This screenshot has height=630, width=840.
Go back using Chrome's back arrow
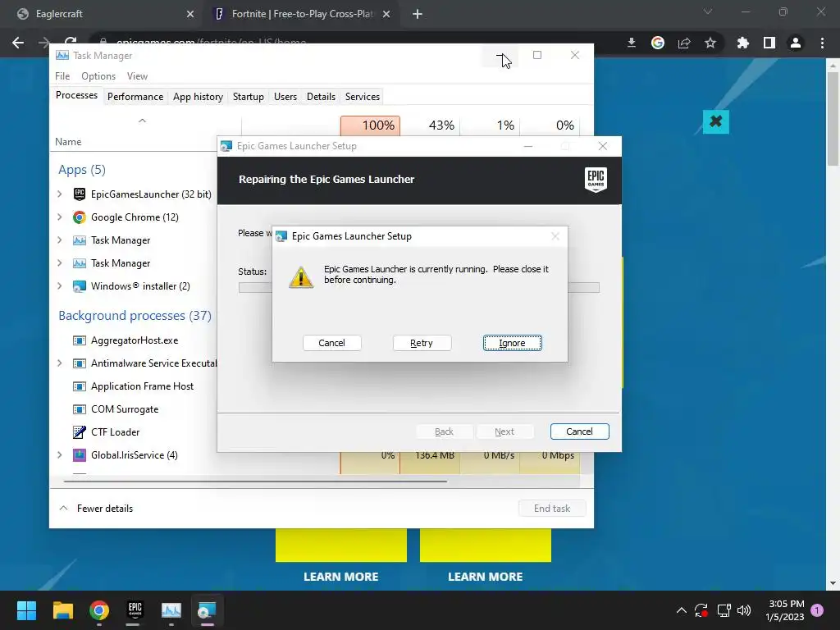[x=18, y=43]
